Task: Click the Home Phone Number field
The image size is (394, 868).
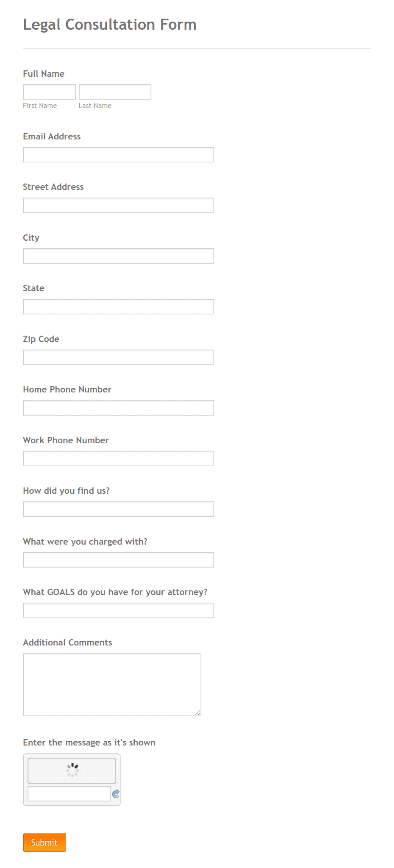Action: [118, 408]
